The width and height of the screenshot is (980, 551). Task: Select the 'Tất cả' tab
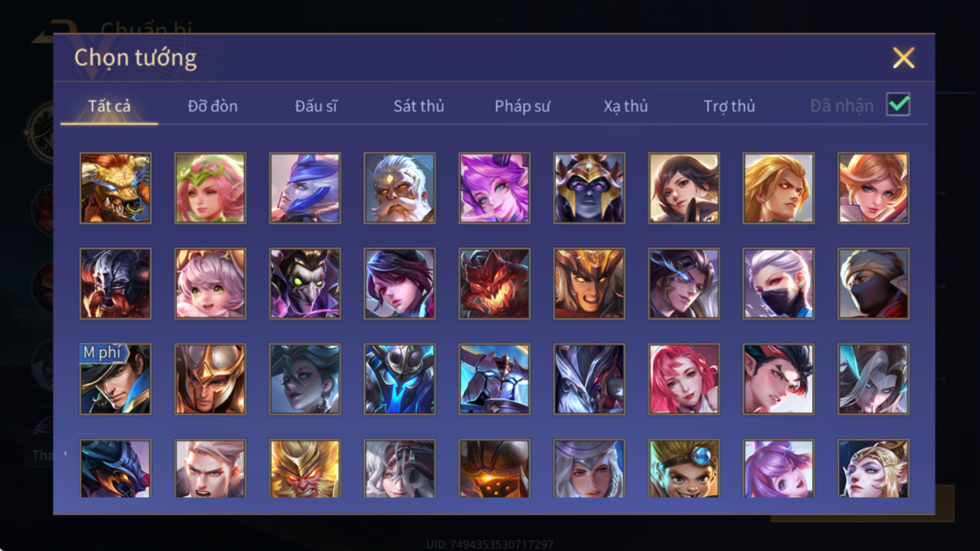coord(109,106)
